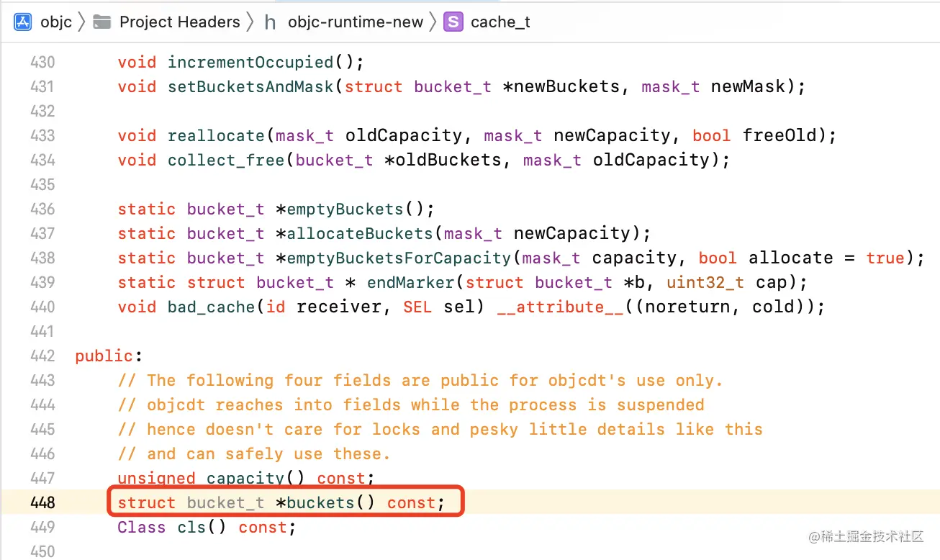Click the objc project icon in breadcrumb

pyautogui.click(x=22, y=22)
